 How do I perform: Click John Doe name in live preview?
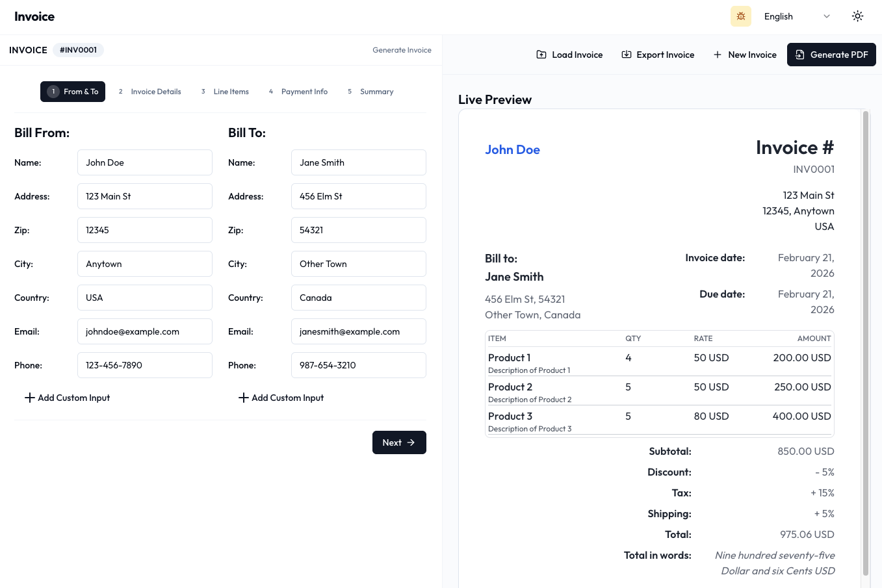tap(512, 149)
